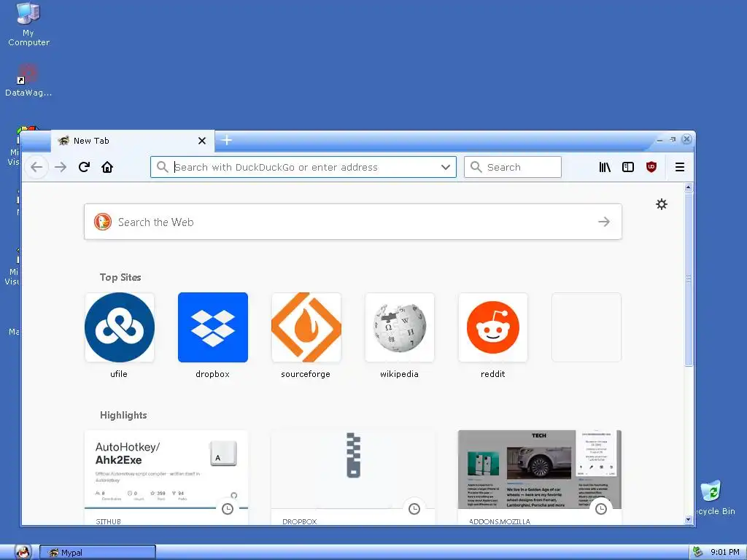Screen dimensions: 747x560
Task: Open a new tab with plus button
Action: click(x=227, y=141)
